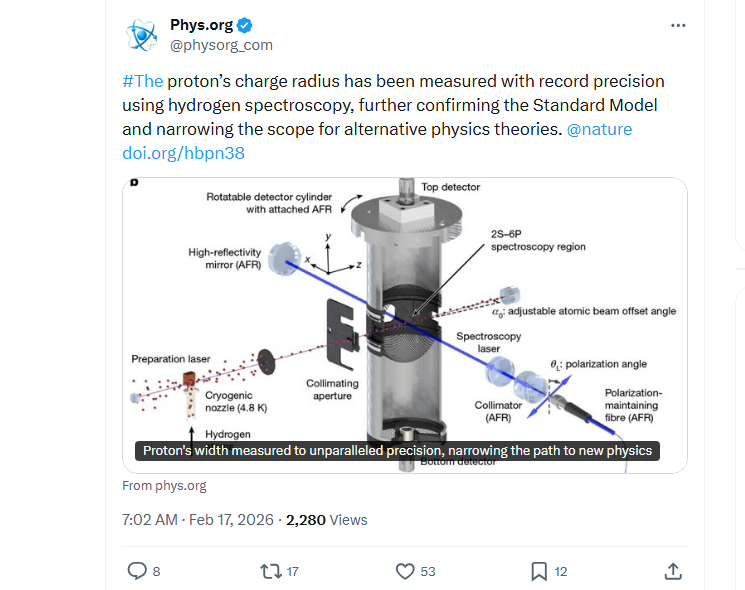Open the @physorg_com handle
The width and height of the screenshot is (745, 590).
coord(221,45)
